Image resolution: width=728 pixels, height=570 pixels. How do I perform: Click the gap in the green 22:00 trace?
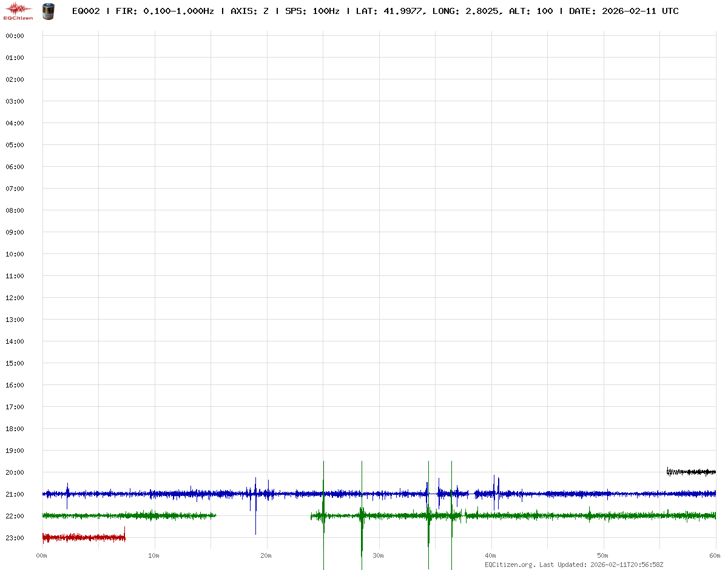pos(263,516)
